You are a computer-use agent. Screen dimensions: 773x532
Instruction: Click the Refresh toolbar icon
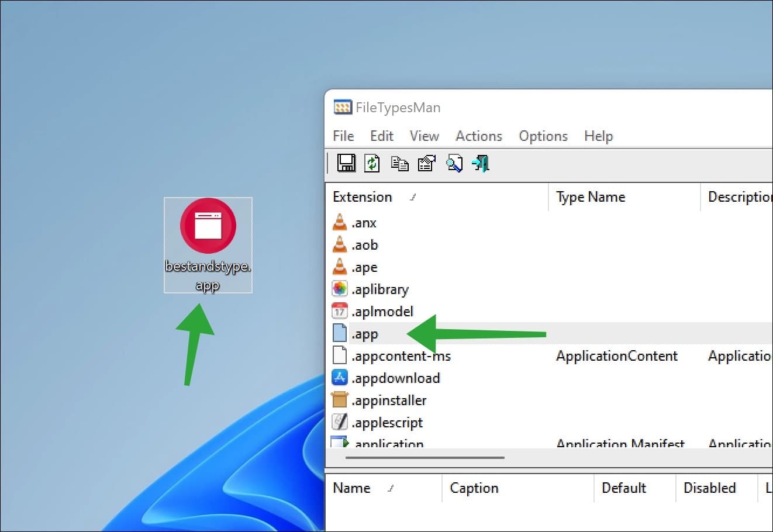coord(373,164)
